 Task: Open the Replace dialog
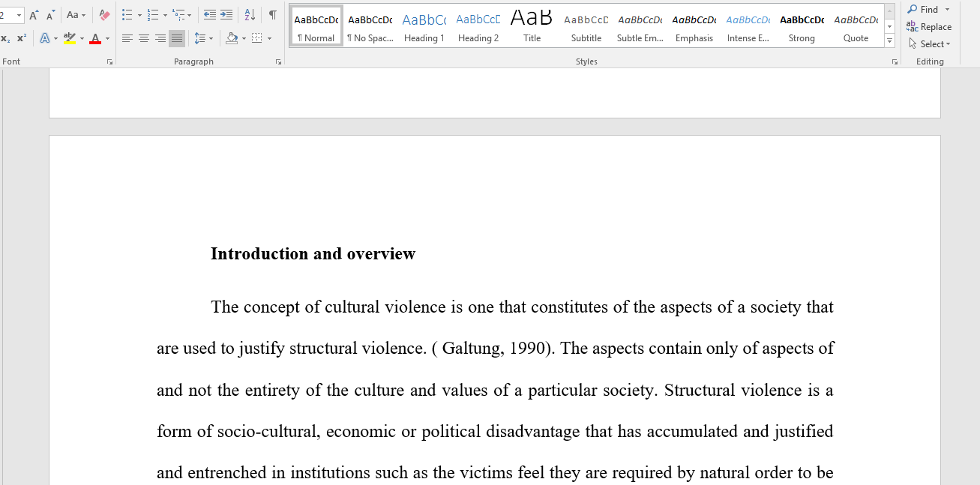[929, 27]
